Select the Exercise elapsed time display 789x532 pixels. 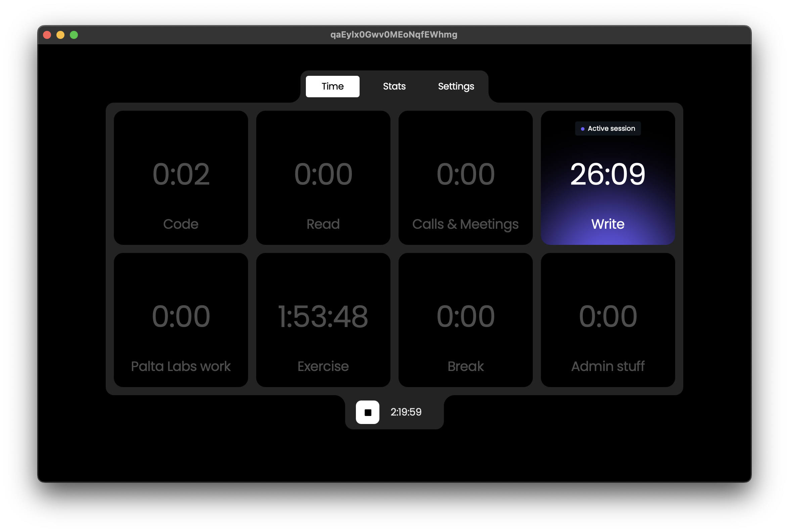tap(323, 315)
